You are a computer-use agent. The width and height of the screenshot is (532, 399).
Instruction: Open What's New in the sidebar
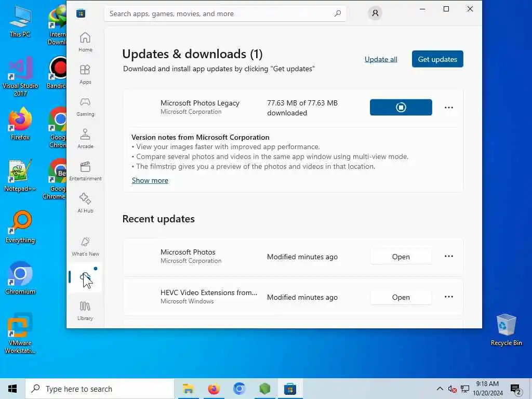[x=85, y=246]
